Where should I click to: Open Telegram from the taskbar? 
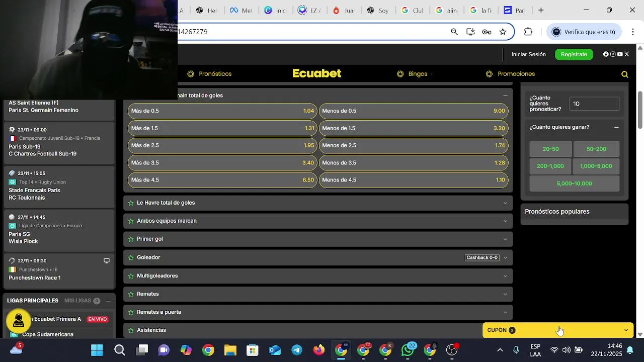tap(297, 350)
